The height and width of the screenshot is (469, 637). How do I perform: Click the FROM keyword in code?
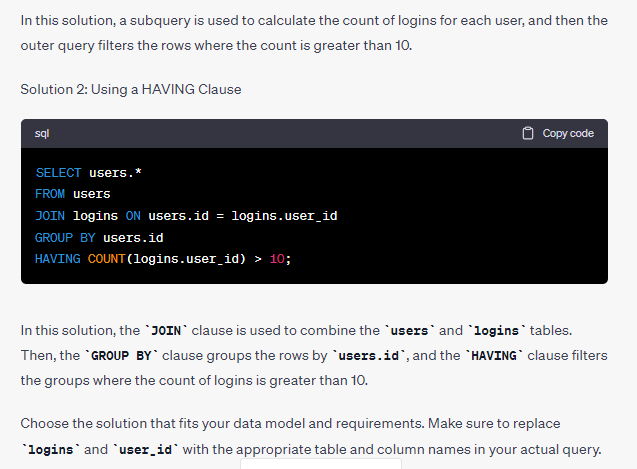50,194
